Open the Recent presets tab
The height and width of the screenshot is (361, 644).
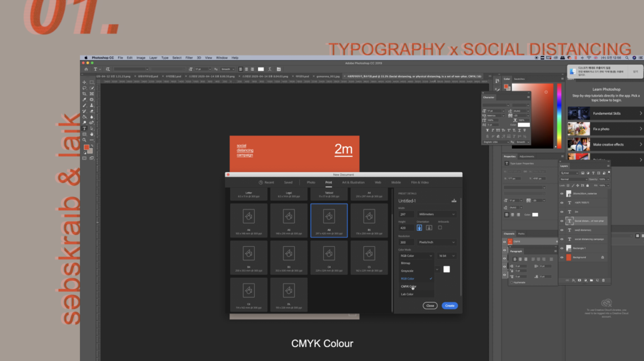[x=266, y=183]
